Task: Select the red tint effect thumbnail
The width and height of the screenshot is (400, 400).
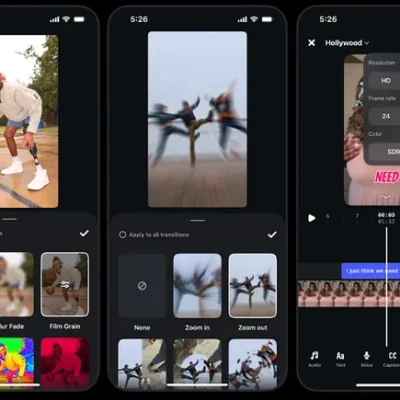Action: click(x=65, y=363)
